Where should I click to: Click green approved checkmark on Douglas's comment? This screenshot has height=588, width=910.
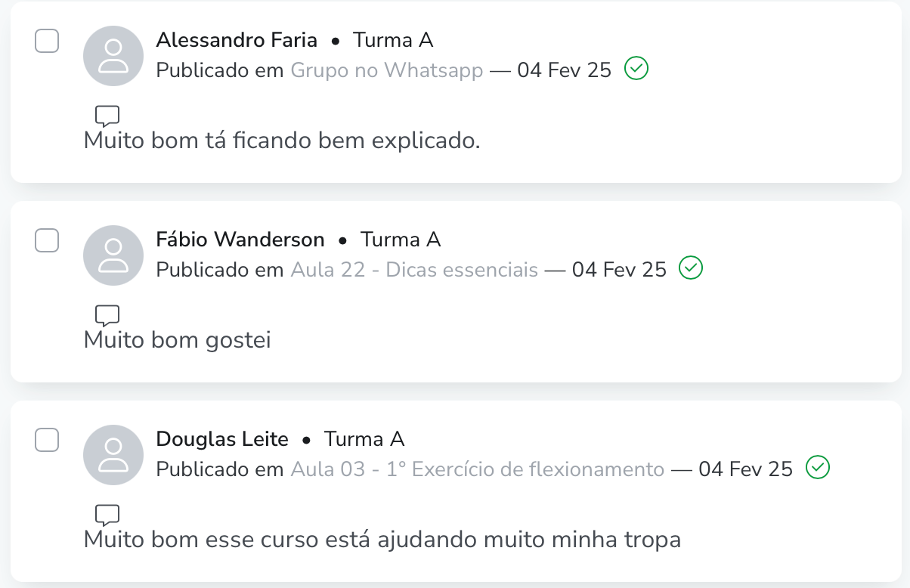pos(818,468)
